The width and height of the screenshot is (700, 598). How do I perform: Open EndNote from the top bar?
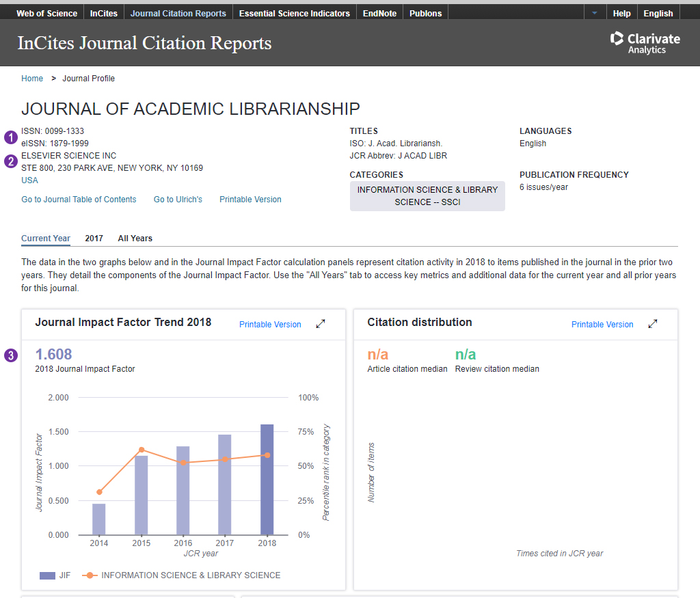click(x=379, y=14)
